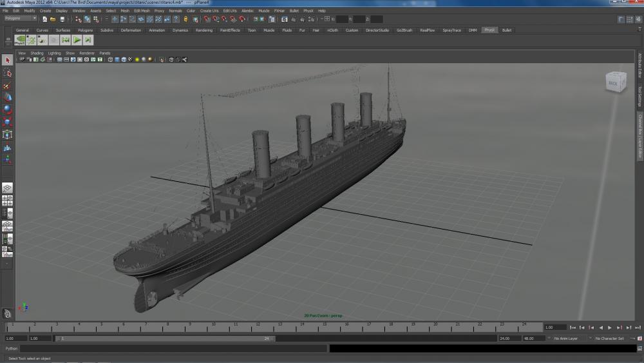The height and width of the screenshot is (363, 644).
Task: Click the time range slider bar
Action: click(164, 338)
